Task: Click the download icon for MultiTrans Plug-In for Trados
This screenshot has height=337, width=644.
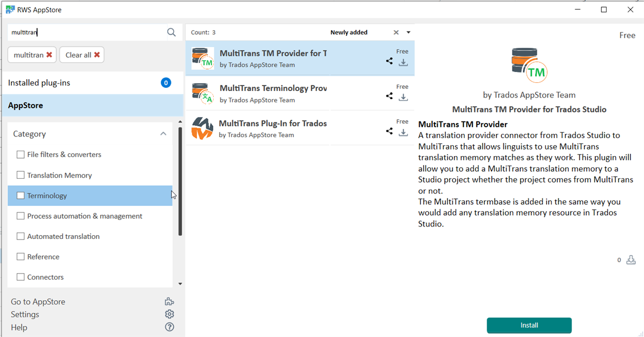Action: point(403,133)
